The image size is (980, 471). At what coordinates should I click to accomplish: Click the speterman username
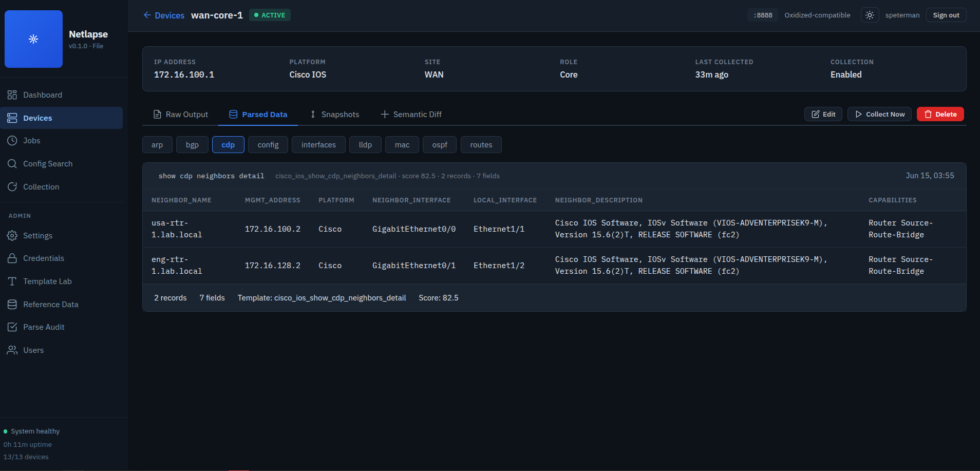tap(902, 15)
